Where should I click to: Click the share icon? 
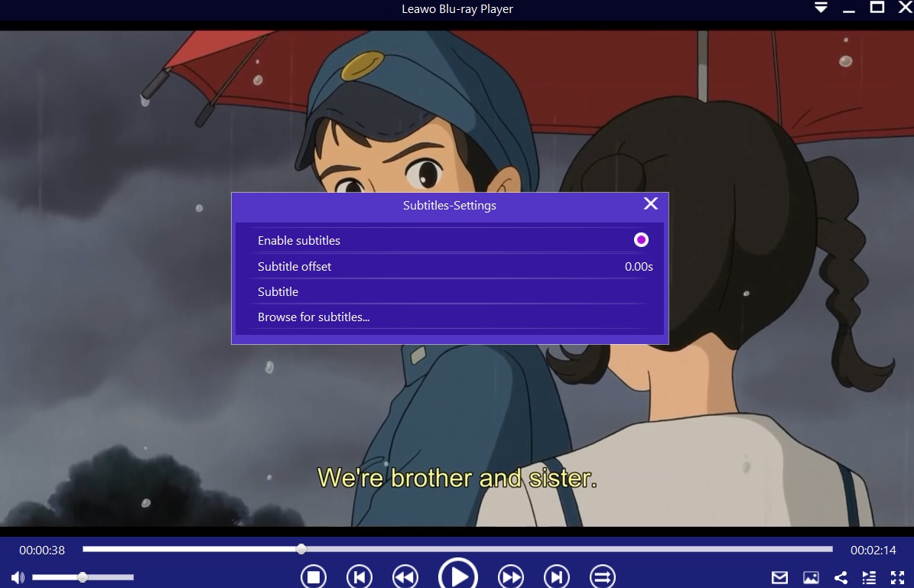point(841,577)
